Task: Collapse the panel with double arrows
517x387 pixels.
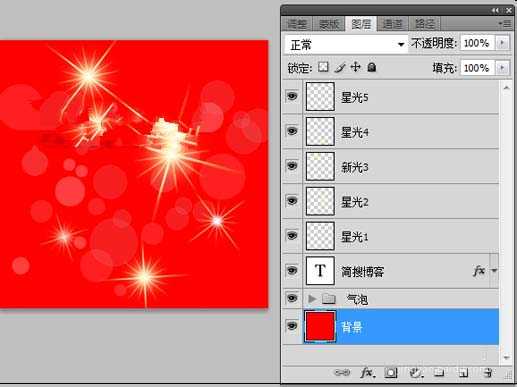Action: point(495,11)
